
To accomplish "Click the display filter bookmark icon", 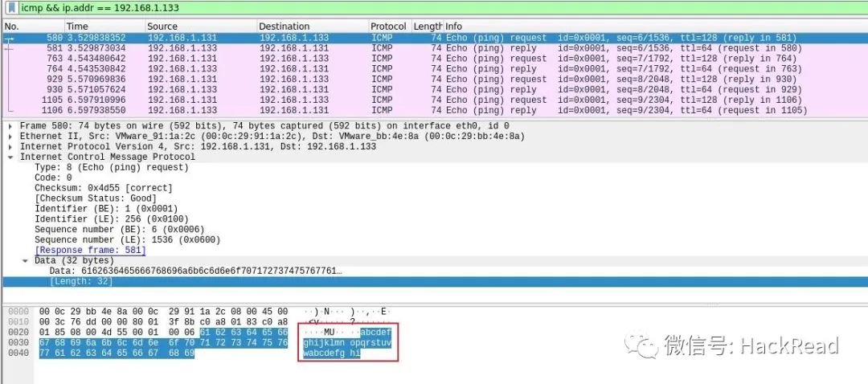I will coord(11,8).
